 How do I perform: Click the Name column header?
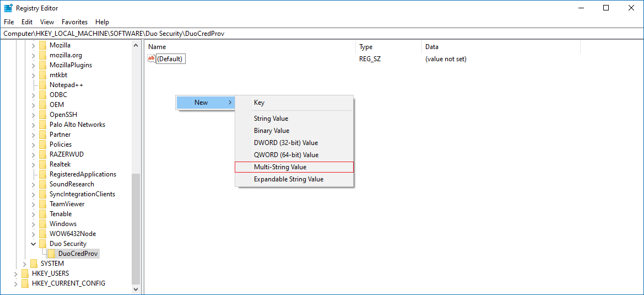click(157, 47)
